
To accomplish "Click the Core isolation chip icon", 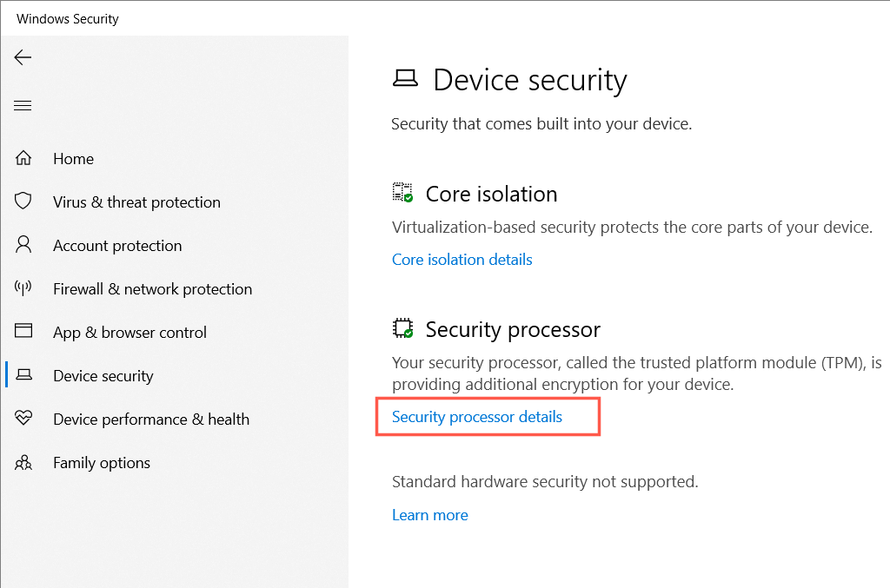I will tap(402, 193).
